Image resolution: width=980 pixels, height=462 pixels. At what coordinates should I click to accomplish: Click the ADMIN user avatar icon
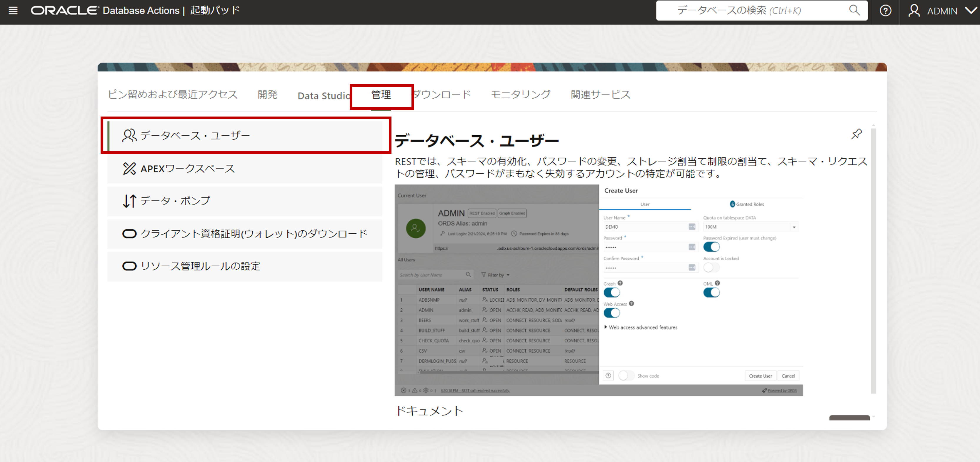click(914, 11)
